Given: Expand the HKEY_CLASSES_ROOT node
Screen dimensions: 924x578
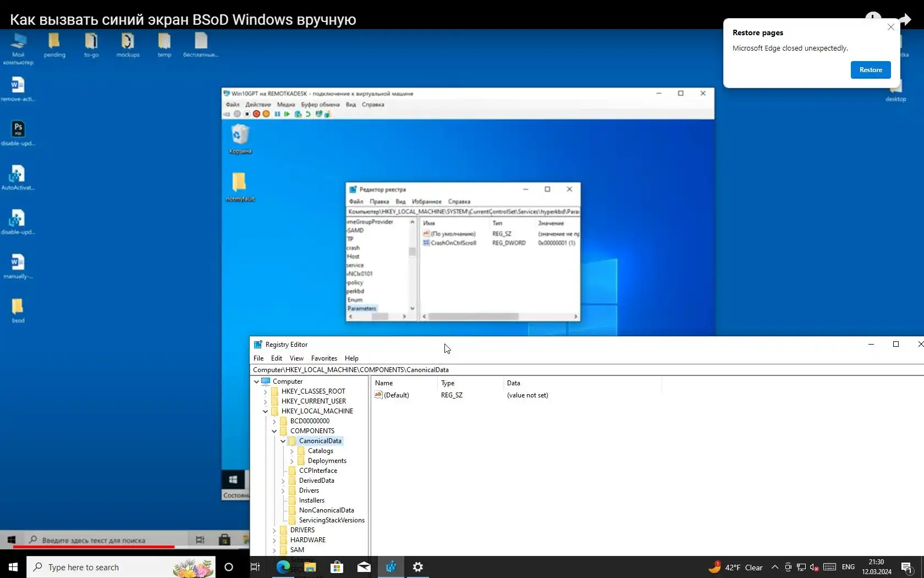Looking at the screenshot, I should pos(265,391).
